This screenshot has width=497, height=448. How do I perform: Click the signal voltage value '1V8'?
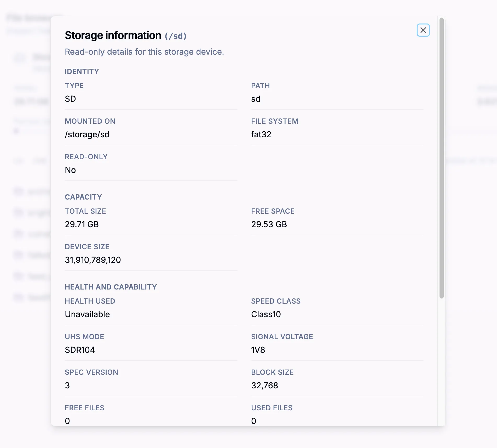click(258, 350)
